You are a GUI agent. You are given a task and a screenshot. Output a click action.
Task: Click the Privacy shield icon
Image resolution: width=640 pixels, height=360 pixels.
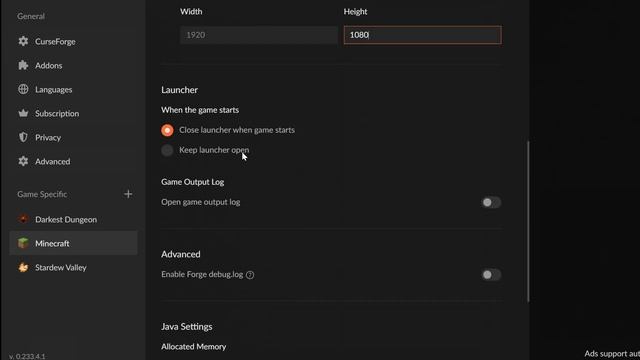coord(23,137)
